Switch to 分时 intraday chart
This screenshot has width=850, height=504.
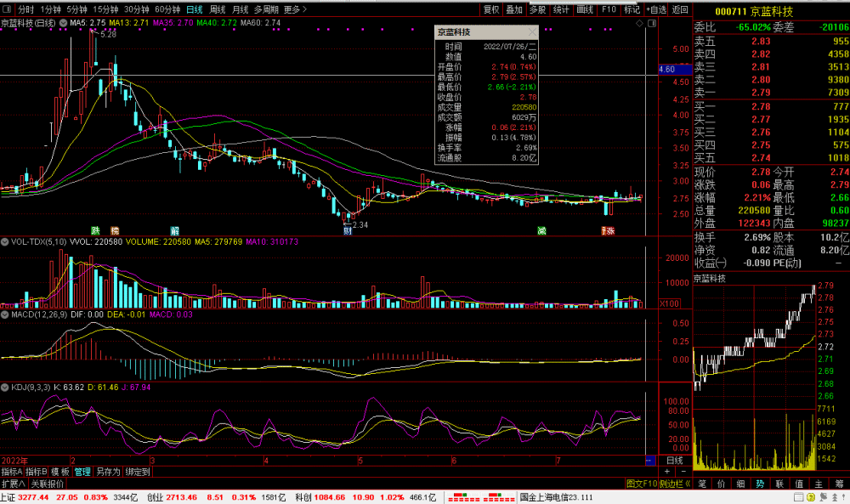26,9
